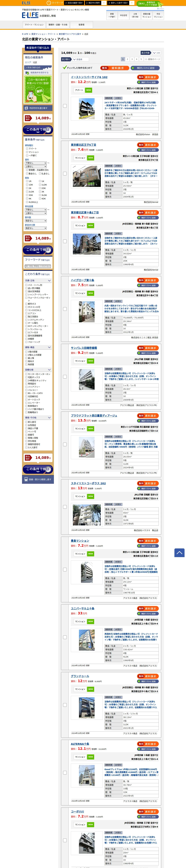
Task: Check the 1LDK layout checkbox
Action: 40,185
